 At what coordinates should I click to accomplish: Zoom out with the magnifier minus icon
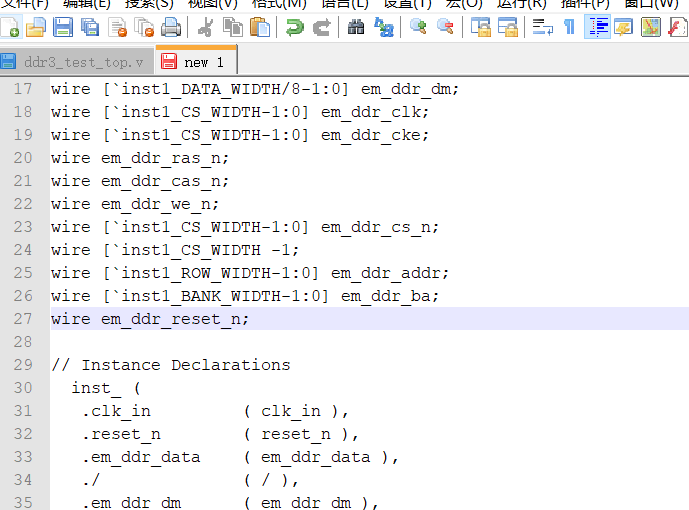pyautogui.click(x=445, y=27)
